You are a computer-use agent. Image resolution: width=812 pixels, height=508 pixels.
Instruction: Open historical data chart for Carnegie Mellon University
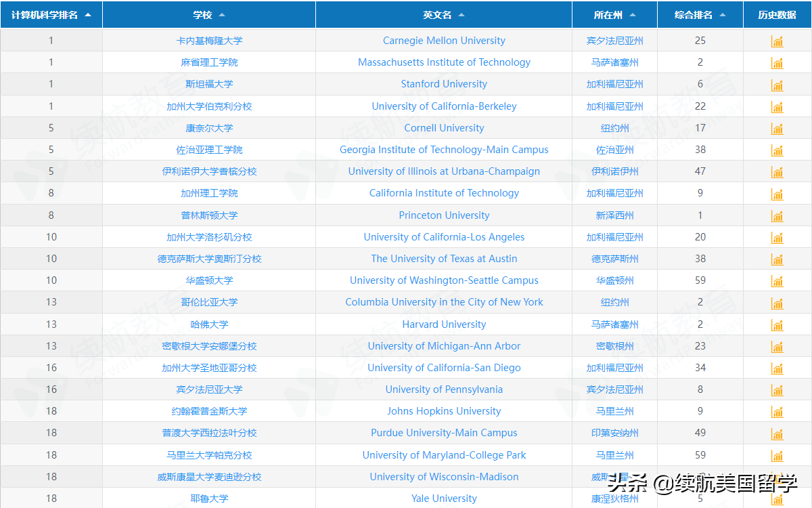click(777, 41)
